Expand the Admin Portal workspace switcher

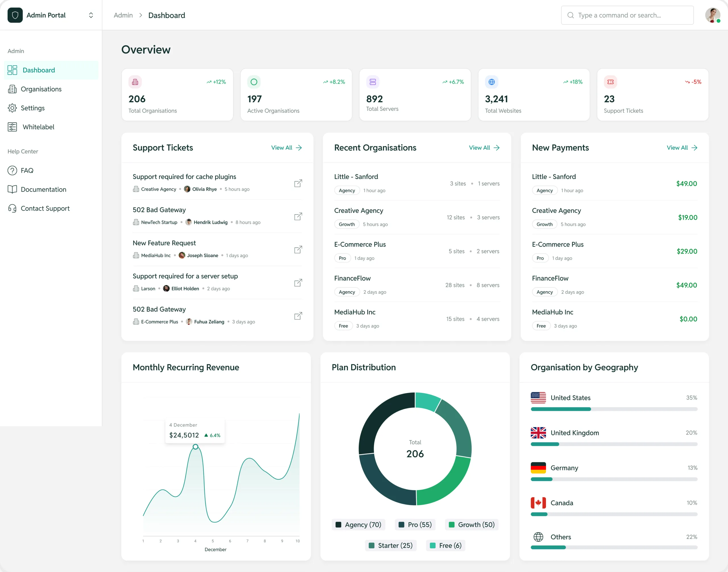click(91, 15)
